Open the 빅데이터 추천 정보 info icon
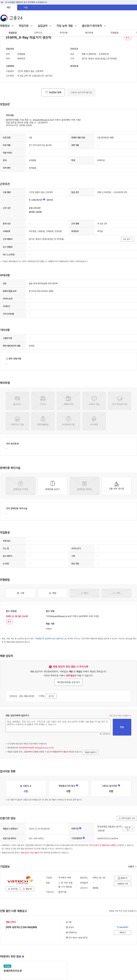This screenshot has width=137, height=980. pyautogui.click(x=23, y=956)
